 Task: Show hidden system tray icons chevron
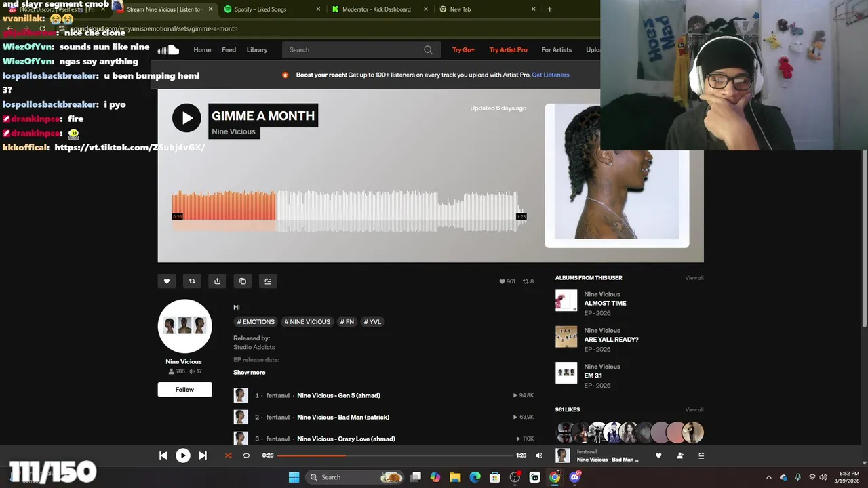(768, 477)
